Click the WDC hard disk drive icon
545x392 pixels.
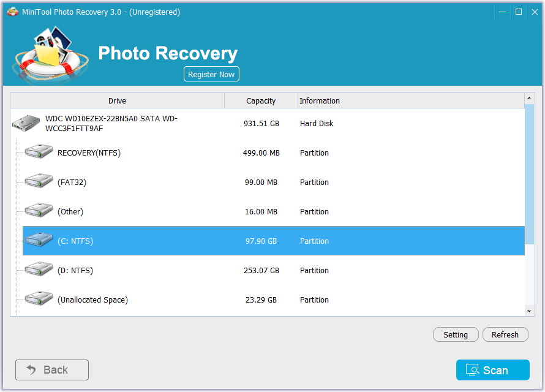(26, 123)
